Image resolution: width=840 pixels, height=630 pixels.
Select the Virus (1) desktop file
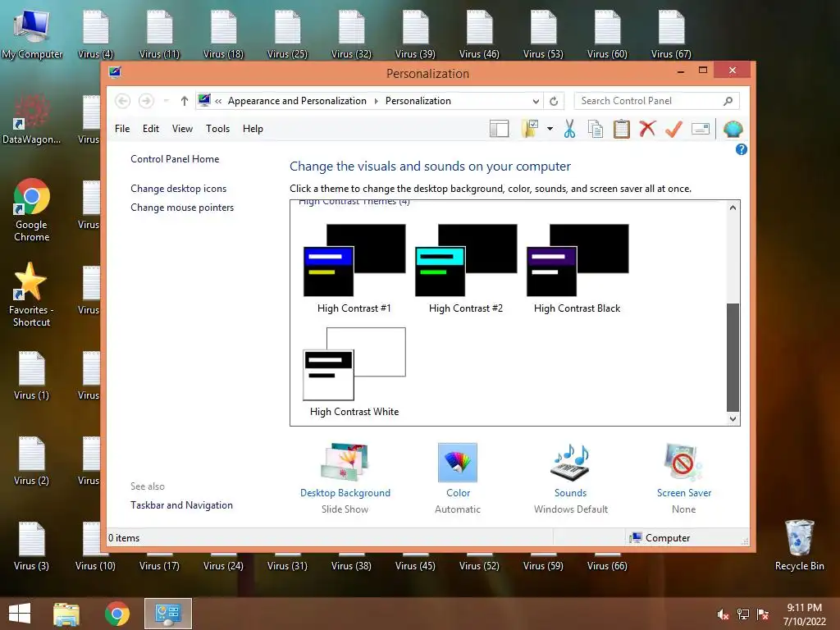(32, 376)
